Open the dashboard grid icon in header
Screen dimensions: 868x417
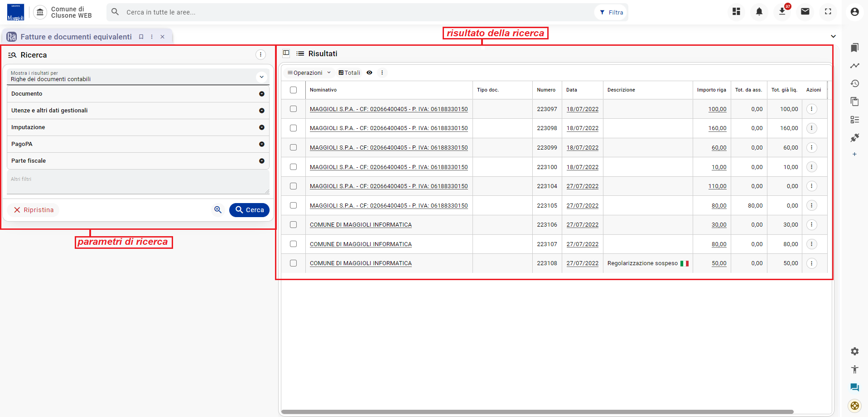click(x=736, y=12)
